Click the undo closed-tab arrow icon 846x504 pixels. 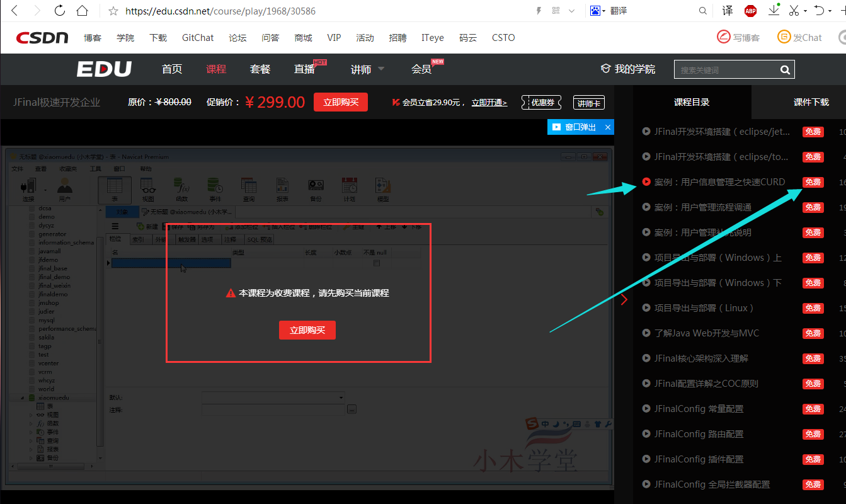click(820, 11)
